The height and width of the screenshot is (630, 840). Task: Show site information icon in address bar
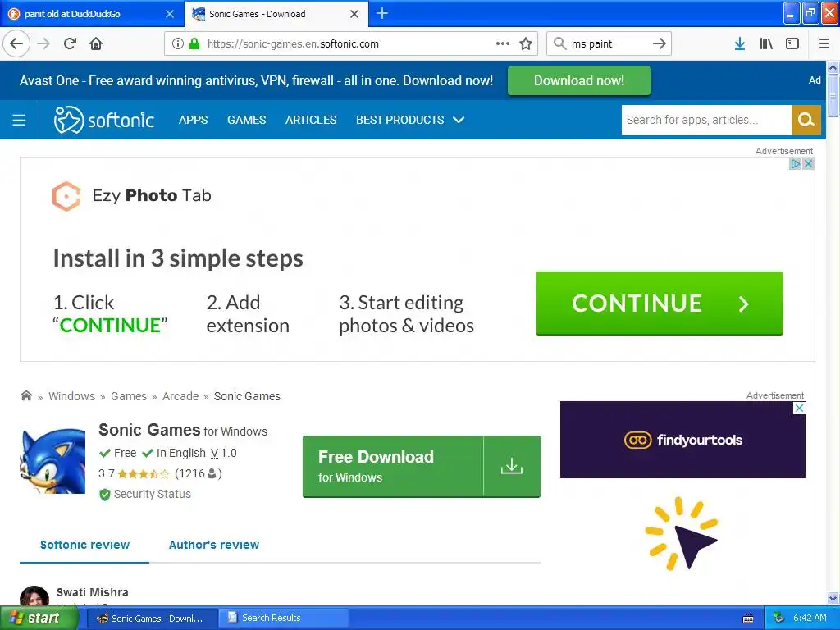tap(178, 43)
